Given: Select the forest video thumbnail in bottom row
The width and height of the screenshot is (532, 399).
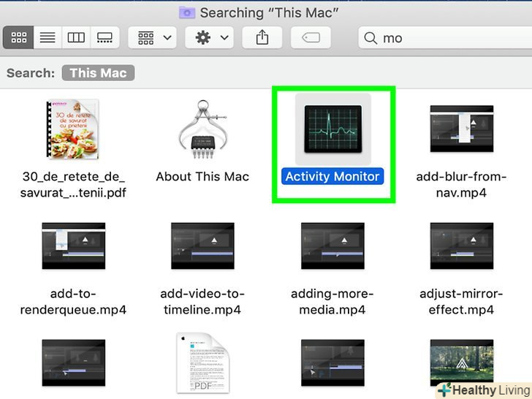Looking at the screenshot, I should (462, 362).
